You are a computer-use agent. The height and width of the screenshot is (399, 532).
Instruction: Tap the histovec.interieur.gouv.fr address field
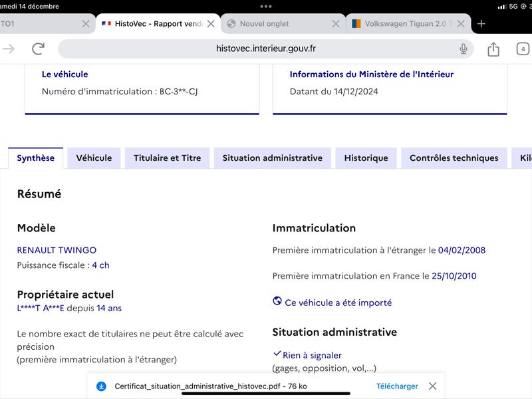pos(265,49)
